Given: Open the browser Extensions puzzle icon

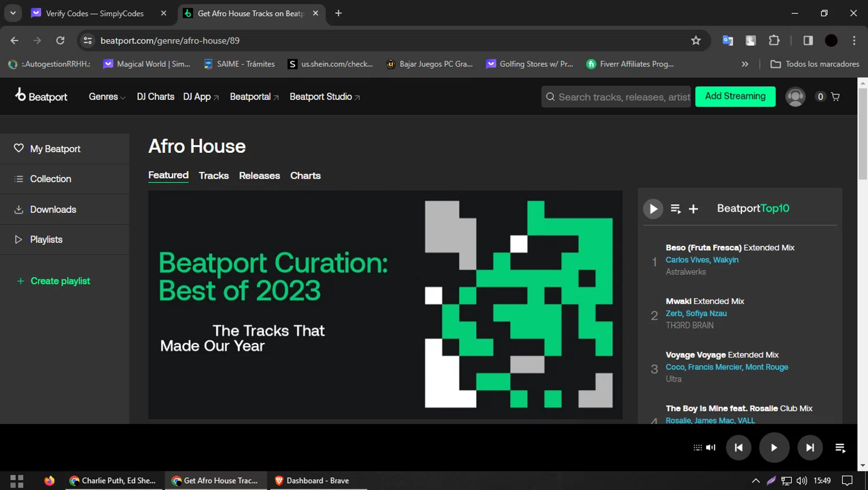Looking at the screenshot, I should (x=774, y=40).
